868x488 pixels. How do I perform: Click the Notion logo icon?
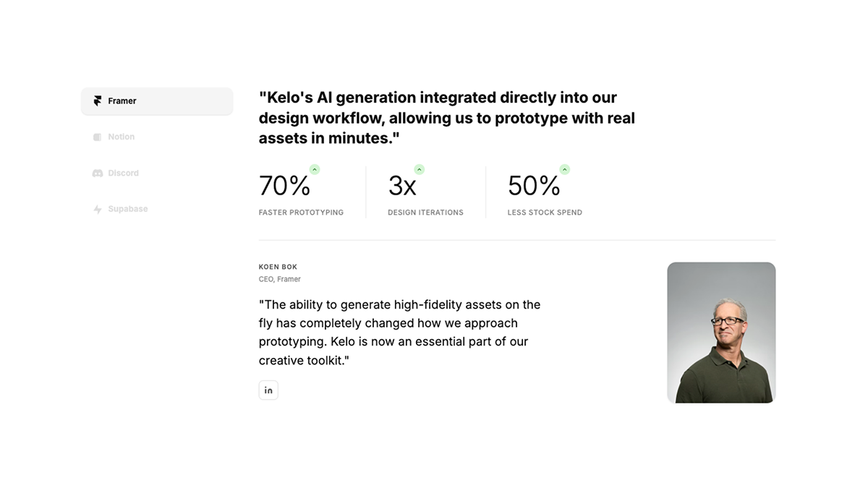pos(98,137)
